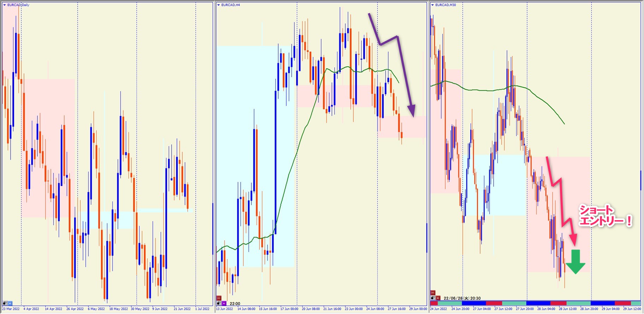Click the purple square button in H4 chart
644x314 pixels.
coord(224,303)
